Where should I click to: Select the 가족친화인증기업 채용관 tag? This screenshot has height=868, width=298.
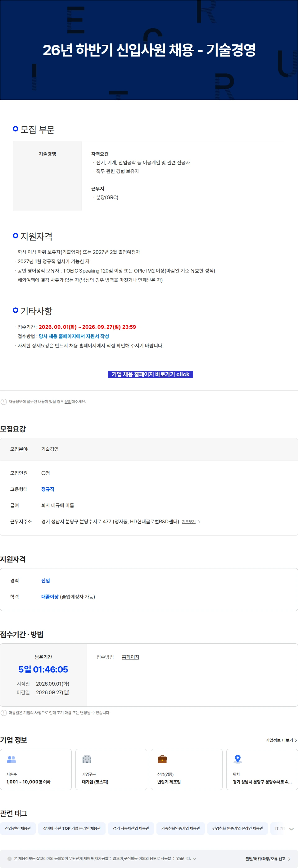pyautogui.click(x=180, y=829)
